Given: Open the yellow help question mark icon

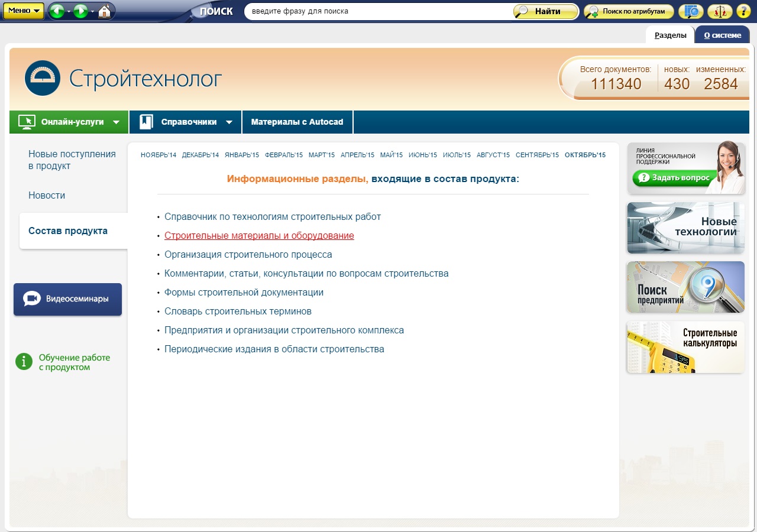Looking at the screenshot, I should coord(743,11).
